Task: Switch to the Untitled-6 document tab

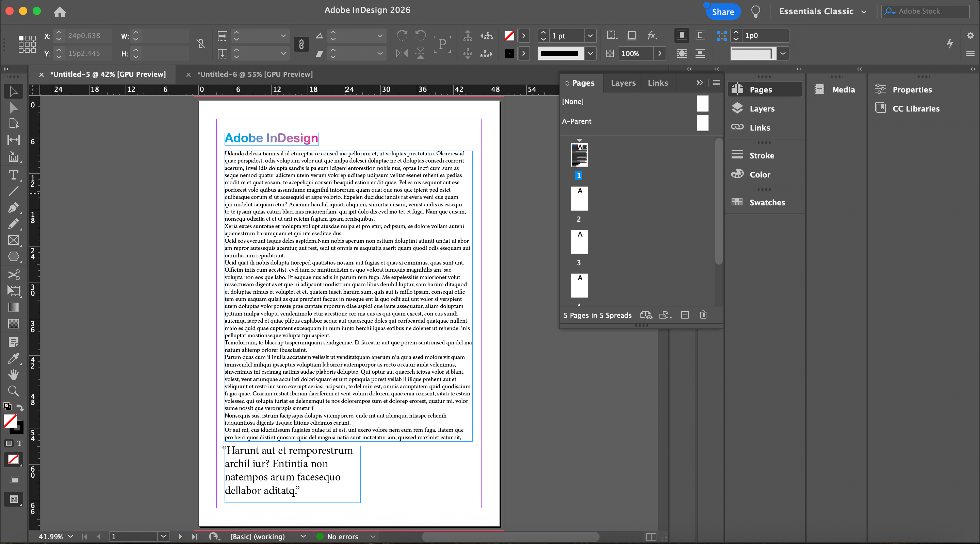Action: click(x=255, y=74)
